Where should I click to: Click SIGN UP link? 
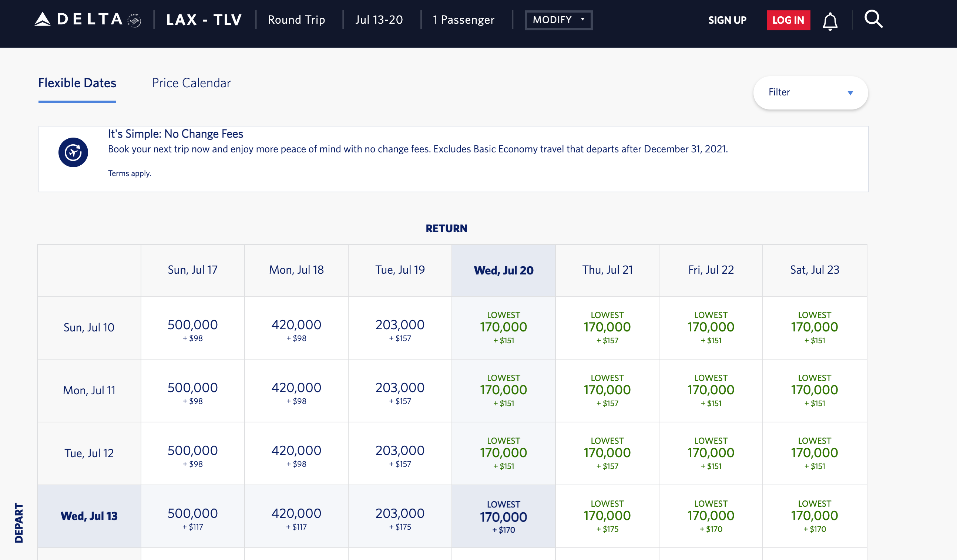[x=727, y=20]
